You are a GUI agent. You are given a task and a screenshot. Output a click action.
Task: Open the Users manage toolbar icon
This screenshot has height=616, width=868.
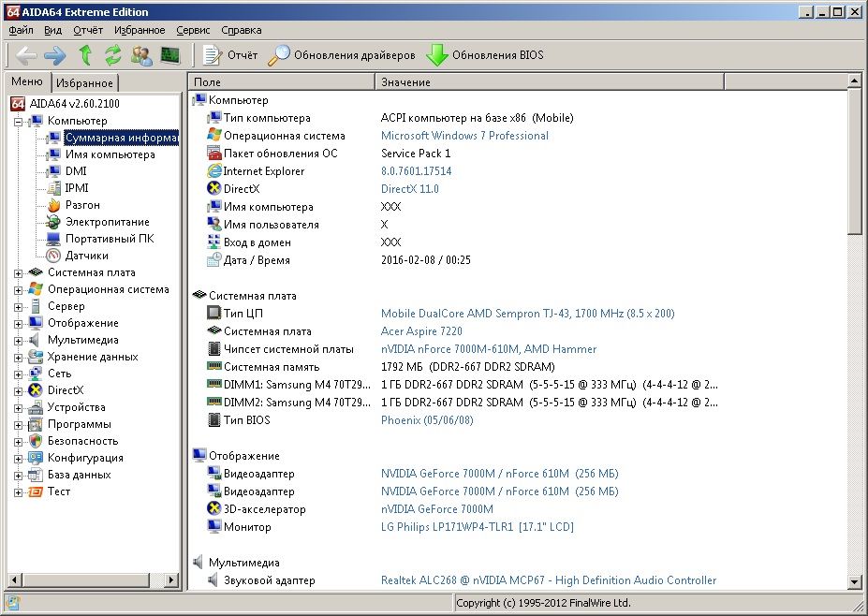pos(141,55)
